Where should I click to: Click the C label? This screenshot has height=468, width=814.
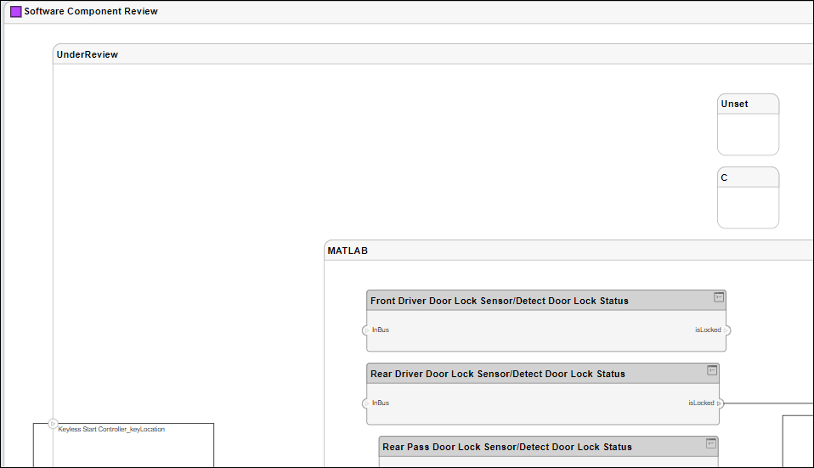(x=724, y=177)
